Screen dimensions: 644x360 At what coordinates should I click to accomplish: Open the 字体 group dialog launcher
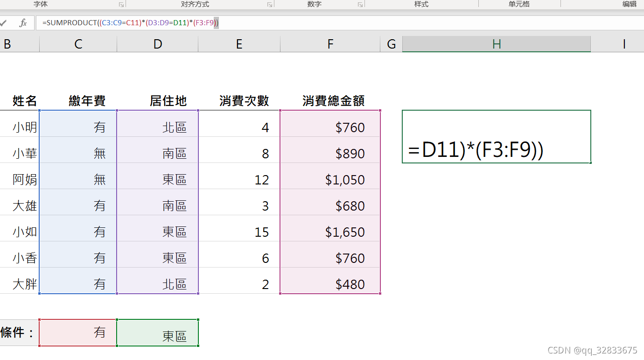tap(121, 5)
